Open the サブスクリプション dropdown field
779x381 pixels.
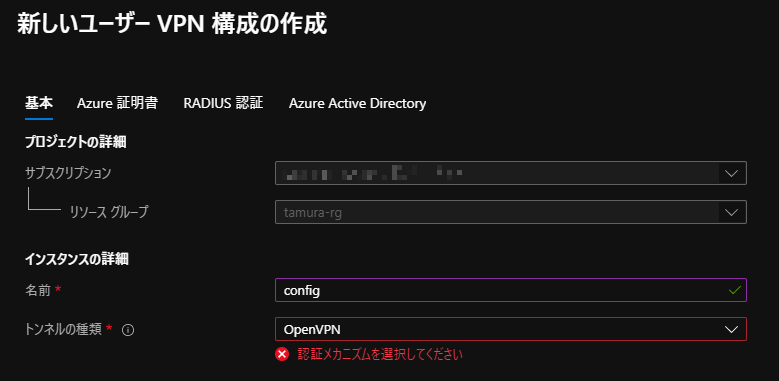511,173
